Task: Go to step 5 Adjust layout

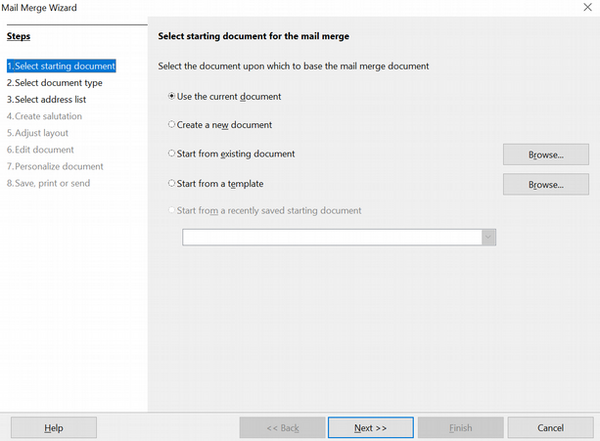Action: [38, 133]
